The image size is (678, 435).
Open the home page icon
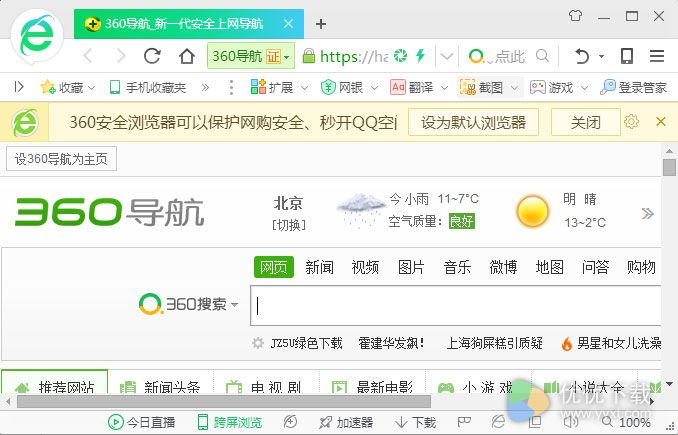tap(187, 56)
